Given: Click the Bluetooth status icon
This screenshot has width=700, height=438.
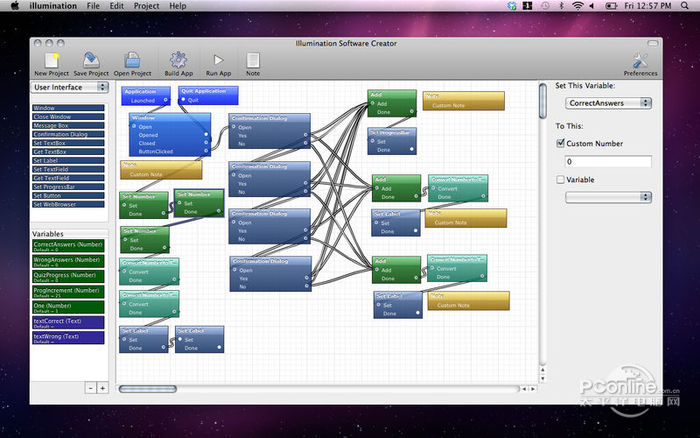Looking at the screenshot, I should pos(562,6).
